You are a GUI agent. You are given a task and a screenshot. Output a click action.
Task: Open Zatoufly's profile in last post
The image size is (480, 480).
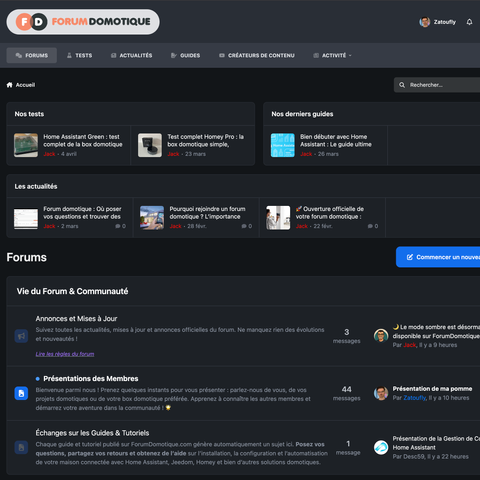point(415,398)
